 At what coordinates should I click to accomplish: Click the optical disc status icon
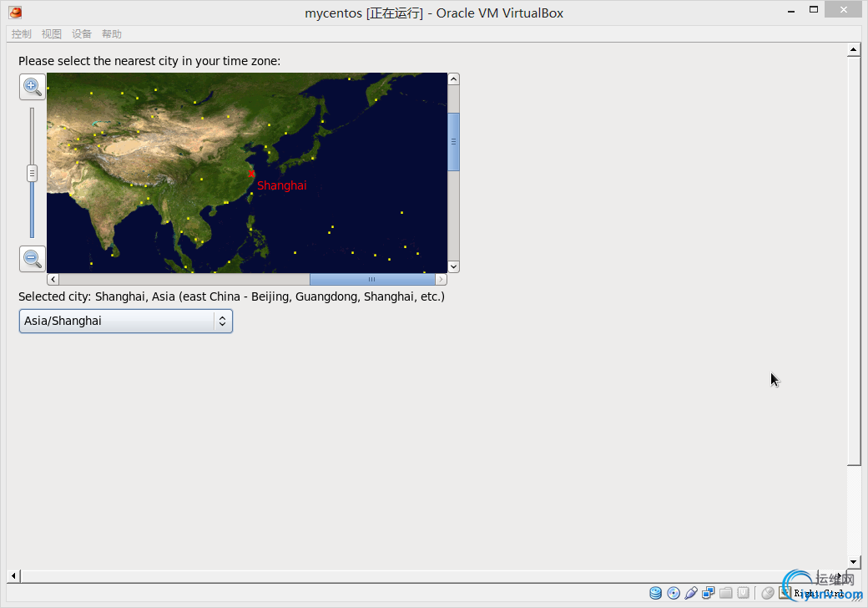674,593
